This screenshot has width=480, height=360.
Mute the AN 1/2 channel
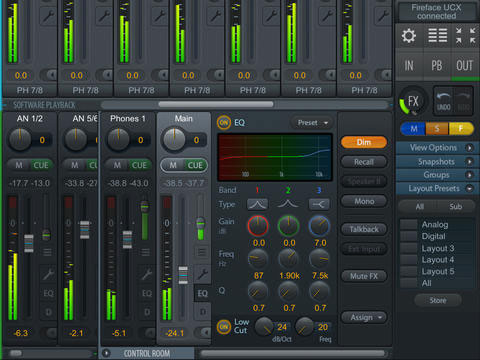point(19,165)
